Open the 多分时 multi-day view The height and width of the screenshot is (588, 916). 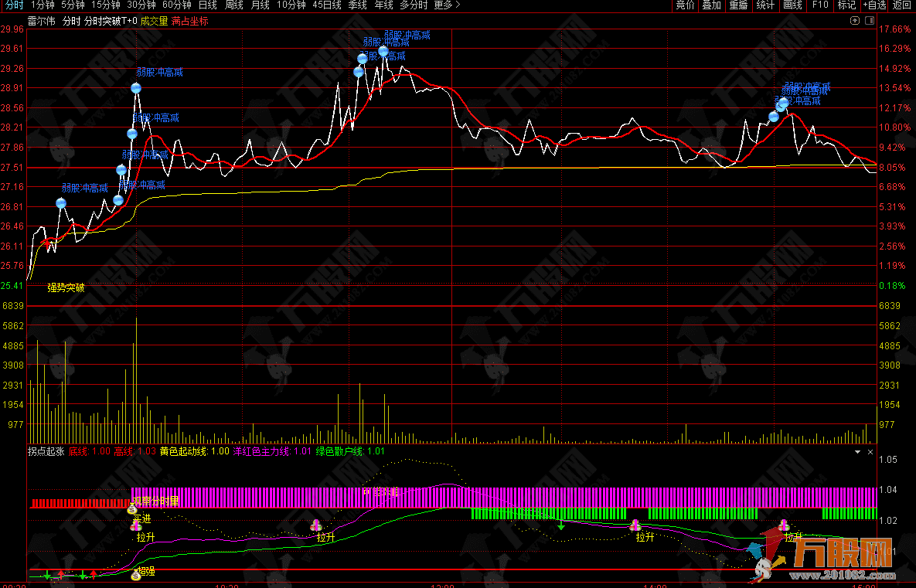click(414, 5)
